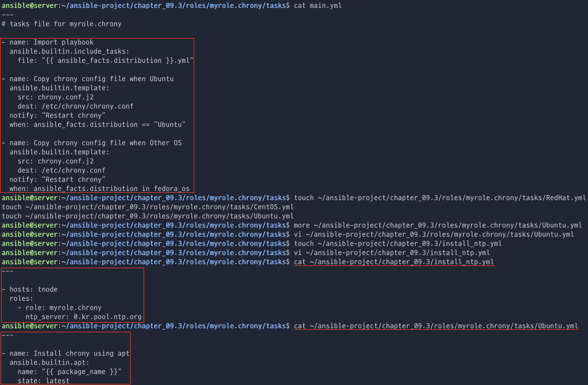Click the underlined cat Ubuntu.yml command
This screenshot has height=385, width=588.
(436, 326)
